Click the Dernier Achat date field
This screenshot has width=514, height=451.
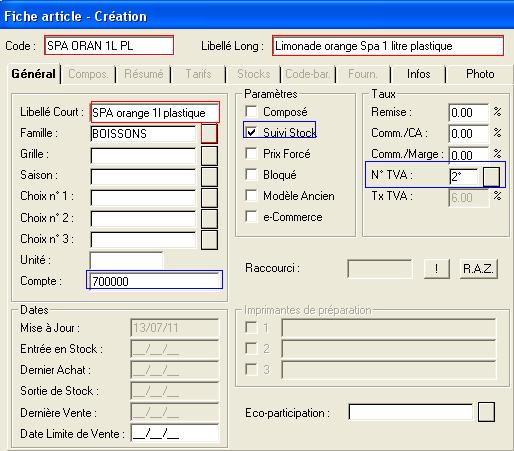click(175, 370)
